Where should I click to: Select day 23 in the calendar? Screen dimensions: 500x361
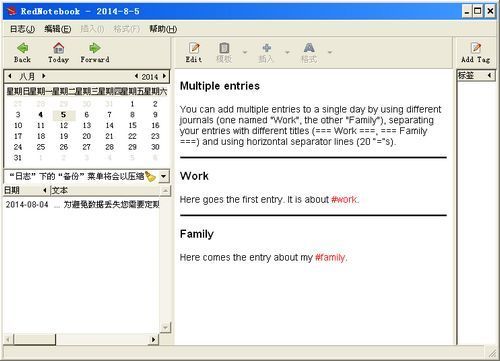click(x=155, y=136)
